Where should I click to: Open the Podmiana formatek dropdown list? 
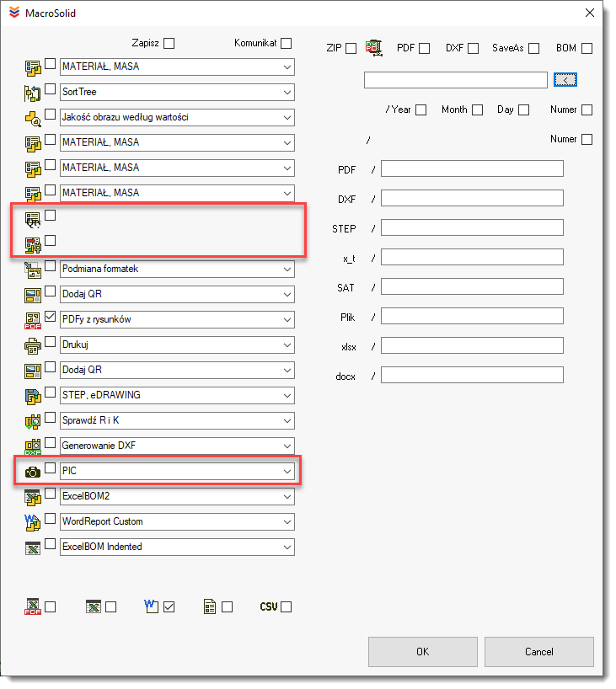pos(287,269)
